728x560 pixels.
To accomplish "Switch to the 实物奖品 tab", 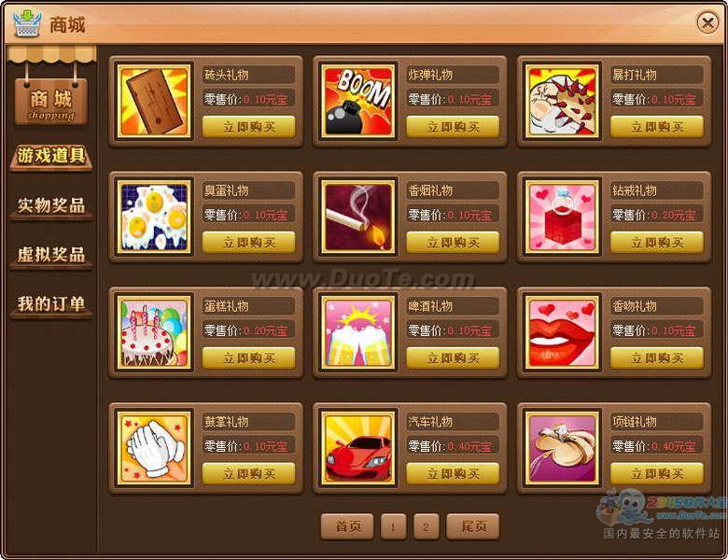I will pyautogui.click(x=51, y=205).
